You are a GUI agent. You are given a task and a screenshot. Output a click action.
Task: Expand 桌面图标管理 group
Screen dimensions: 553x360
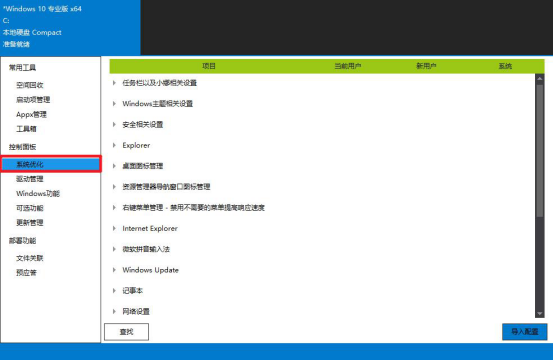tap(114, 166)
